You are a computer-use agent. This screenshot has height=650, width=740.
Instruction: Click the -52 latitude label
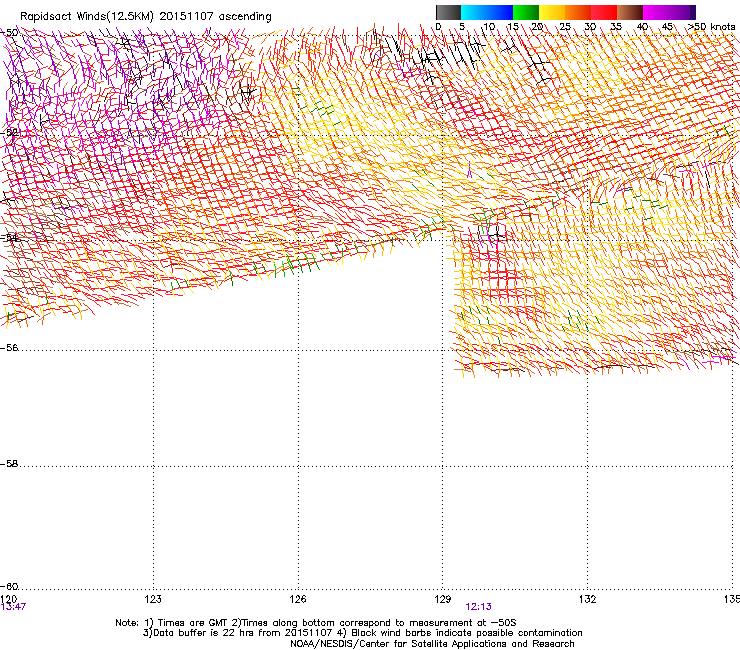click(x=9, y=133)
